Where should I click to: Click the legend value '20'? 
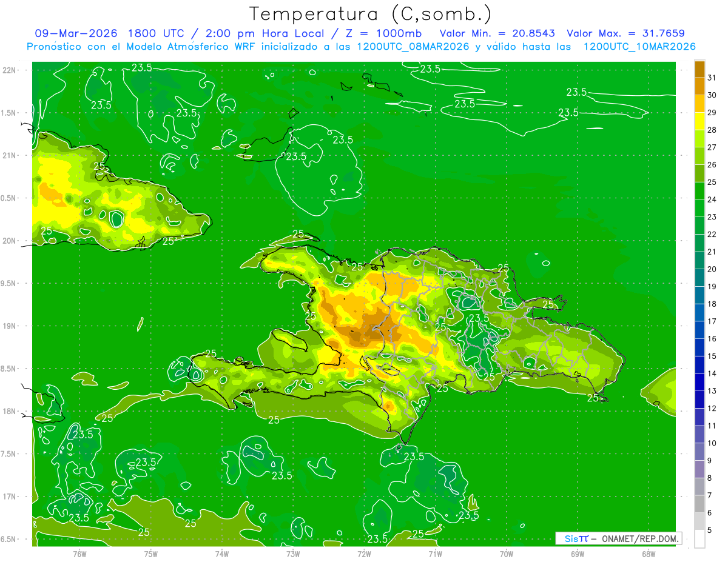click(712, 269)
